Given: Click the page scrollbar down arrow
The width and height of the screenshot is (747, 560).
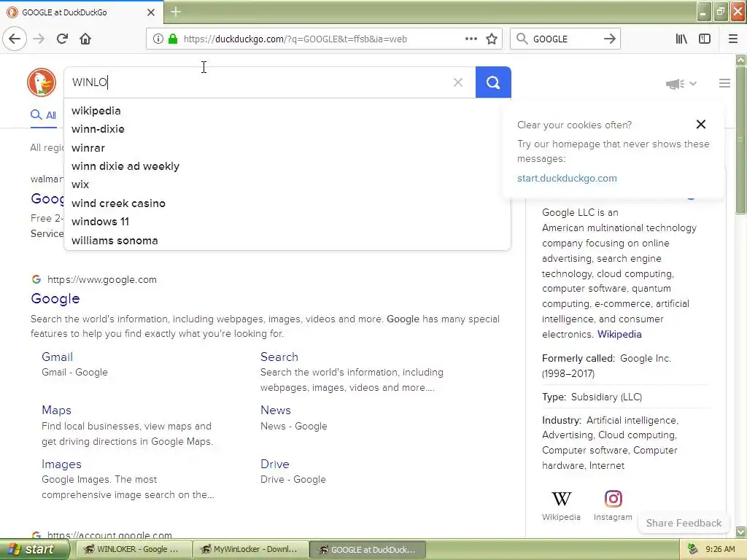Looking at the screenshot, I should [740, 532].
